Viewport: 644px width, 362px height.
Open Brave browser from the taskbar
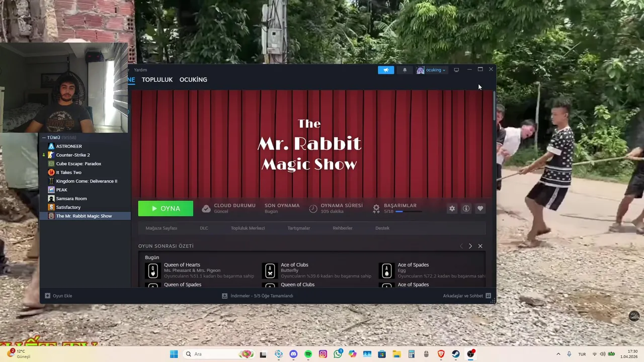coord(441,354)
